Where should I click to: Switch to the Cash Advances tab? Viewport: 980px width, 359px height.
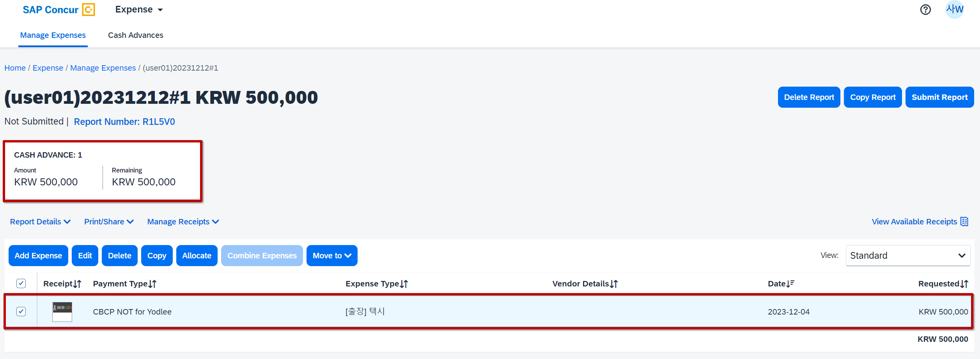pos(135,35)
